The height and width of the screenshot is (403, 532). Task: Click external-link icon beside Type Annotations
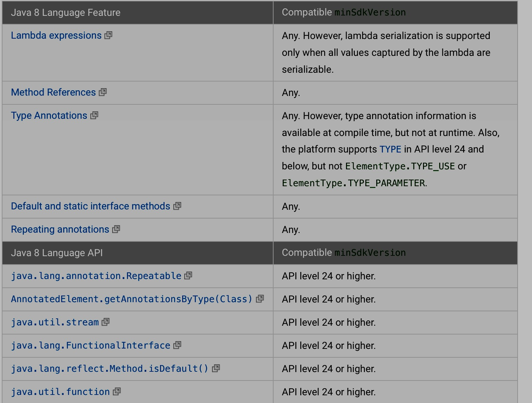coord(95,115)
